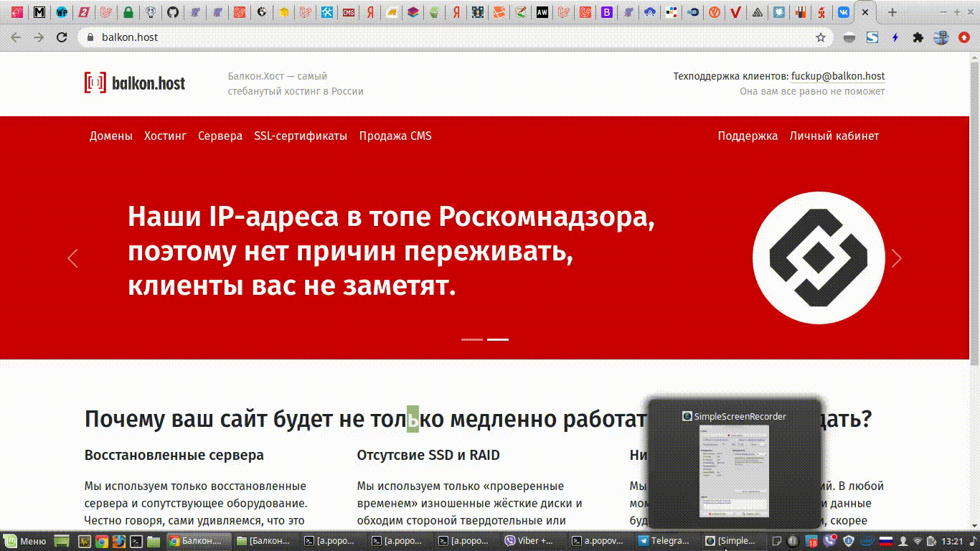Click the banner headline 'Наши IP-адреса в топе Роскомнадзора'
Viewport: 980px width, 551px height.
tap(391, 216)
